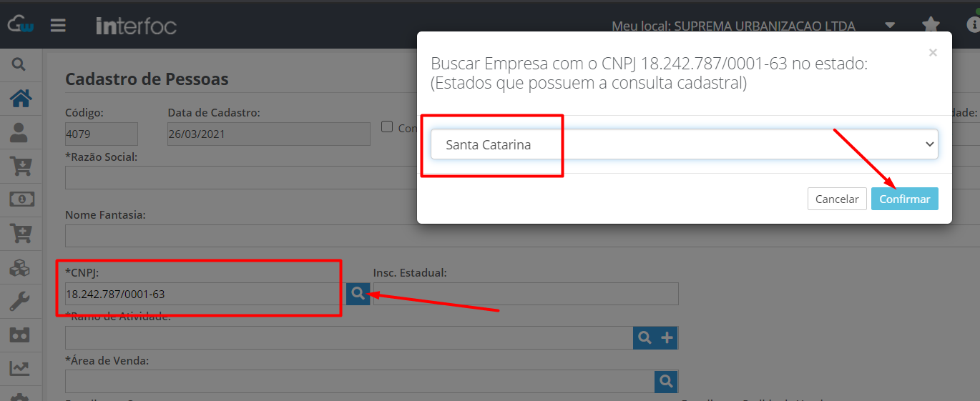
Task: Open the line chart sidebar icon
Action: 20,369
